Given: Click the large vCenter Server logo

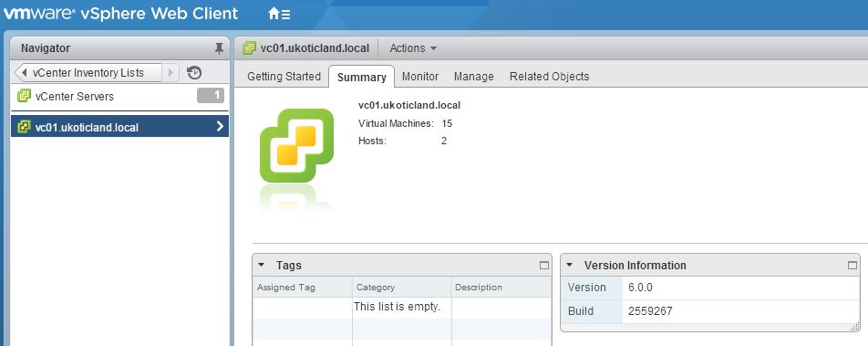Looking at the screenshot, I should pos(296,145).
